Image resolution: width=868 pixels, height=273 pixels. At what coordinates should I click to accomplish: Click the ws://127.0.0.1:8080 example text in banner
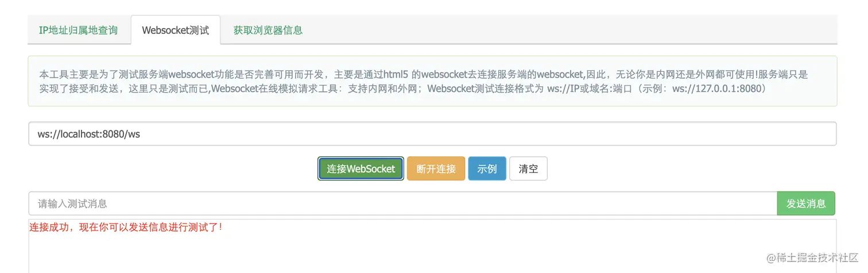tap(716, 89)
